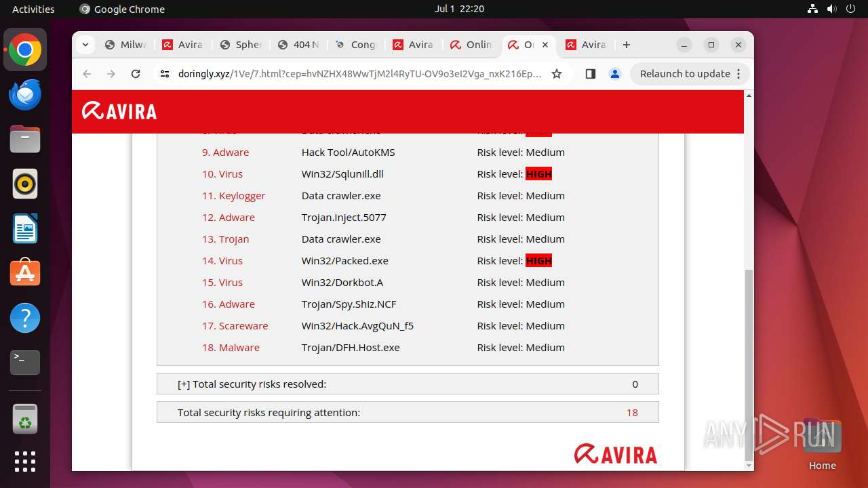Select 12. Adware entry
The image size is (868, 488).
click(229, 217)
